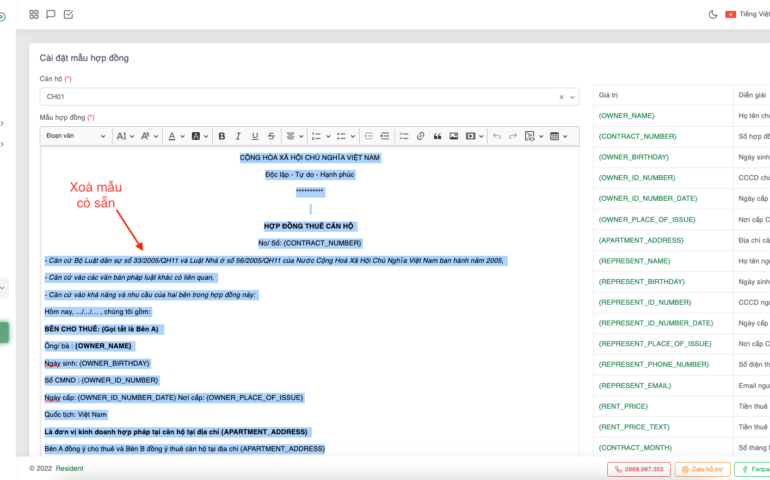Click the {OWNER_NAME} value in table

pos(626,116)
